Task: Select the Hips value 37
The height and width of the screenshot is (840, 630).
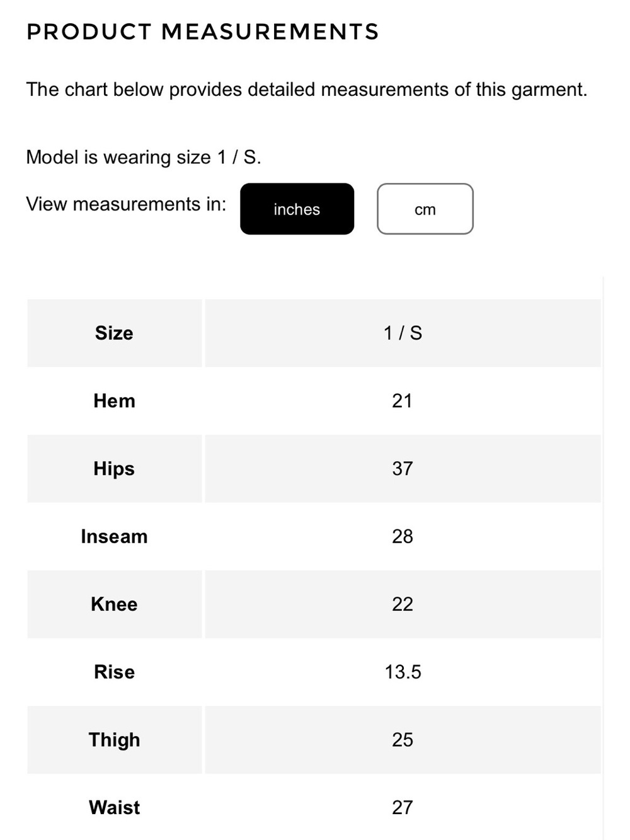Action: (x=403, y=468)
